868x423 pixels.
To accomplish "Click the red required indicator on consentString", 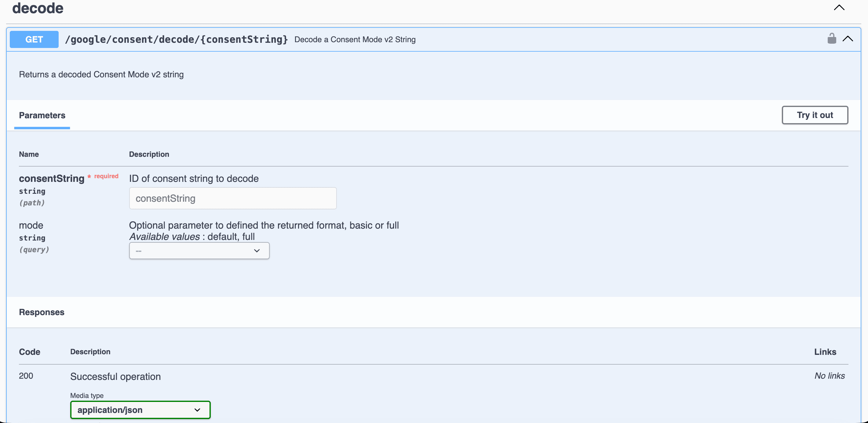I will pyautogui.click(x=104, y=176).
